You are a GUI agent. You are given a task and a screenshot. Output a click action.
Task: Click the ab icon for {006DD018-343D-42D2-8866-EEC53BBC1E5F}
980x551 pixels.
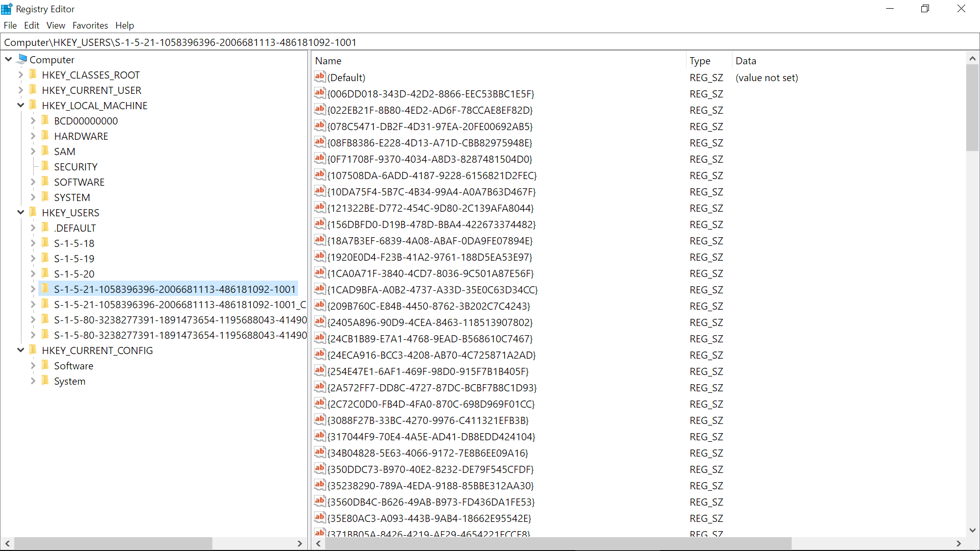320,93
